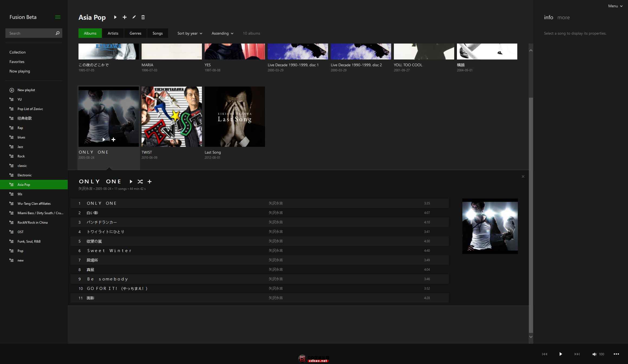This screenshot has height=364, width=628.
Task: Mute the volume speaker icon
Action: tap(594, 354)
